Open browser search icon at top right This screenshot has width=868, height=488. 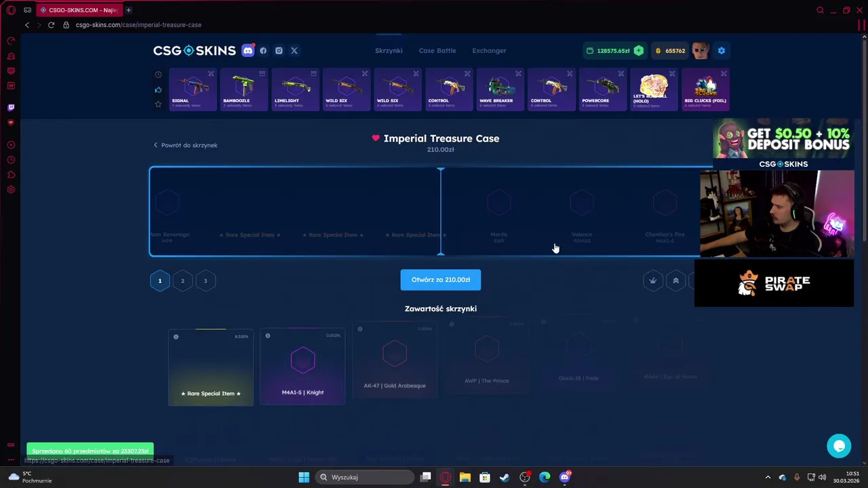(x=820, y=10)
